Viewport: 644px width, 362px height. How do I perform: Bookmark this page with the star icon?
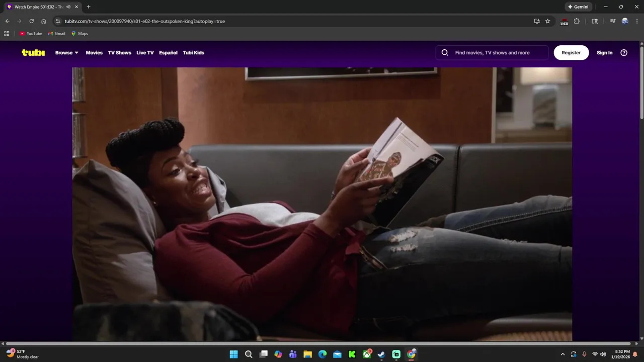pos(548,21)
